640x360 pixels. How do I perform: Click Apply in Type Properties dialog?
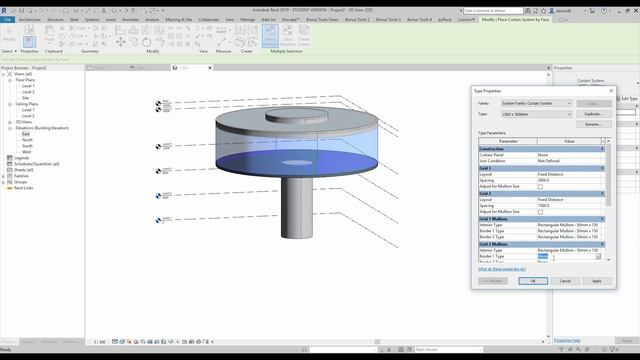tap(597, 281)
